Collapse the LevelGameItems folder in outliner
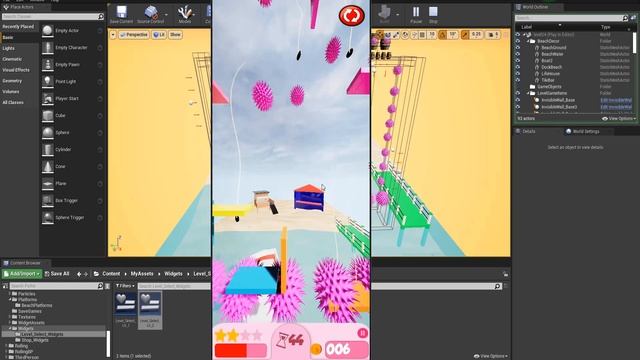Image resolution: width=640 pixels, height=360 pixels. click(x=528, y=93)
